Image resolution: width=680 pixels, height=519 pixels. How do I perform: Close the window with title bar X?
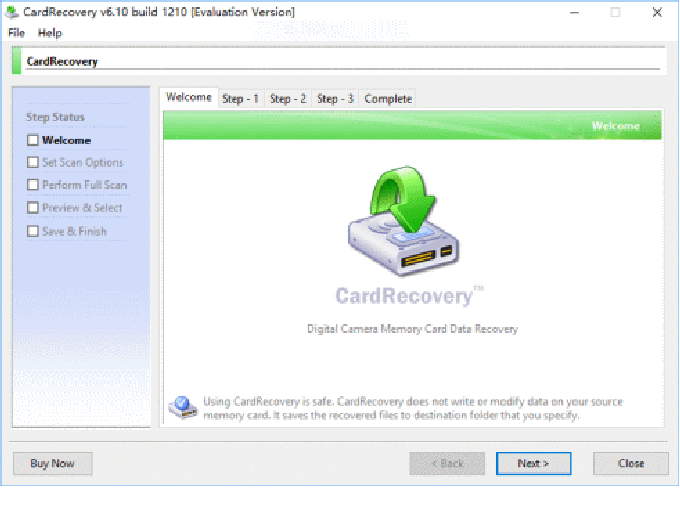point(657,13)
